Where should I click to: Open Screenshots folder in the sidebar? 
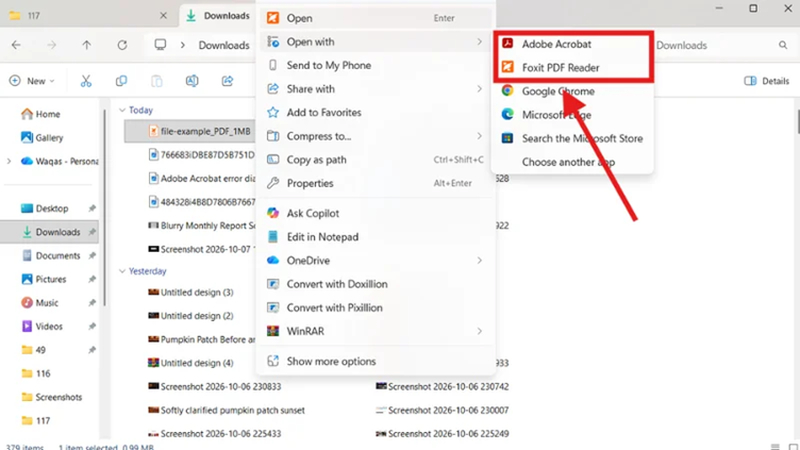tap(51, 397)
